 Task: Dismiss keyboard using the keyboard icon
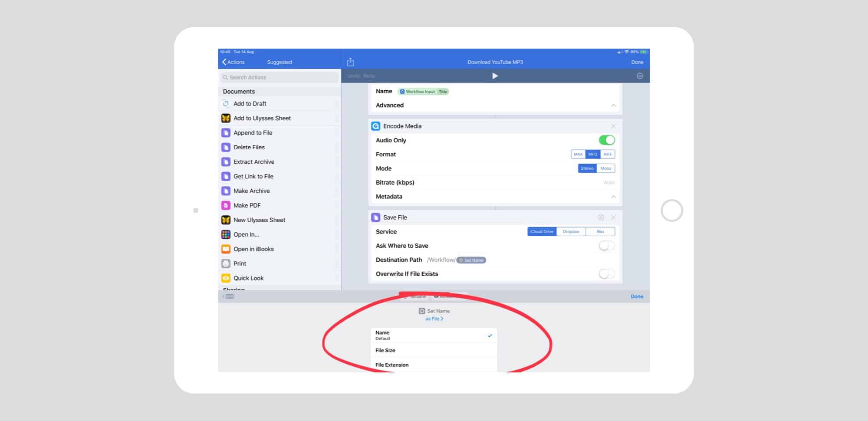coord(229,296)
